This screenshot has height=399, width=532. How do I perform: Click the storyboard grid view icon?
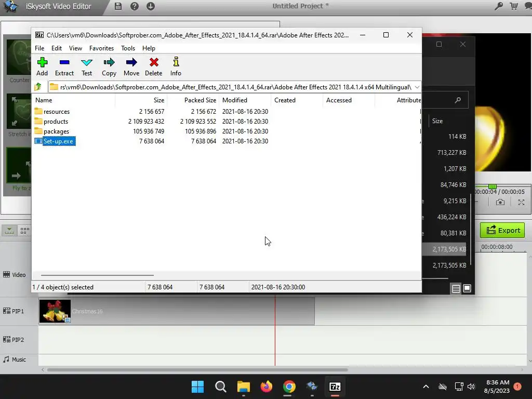click(25, 231)
